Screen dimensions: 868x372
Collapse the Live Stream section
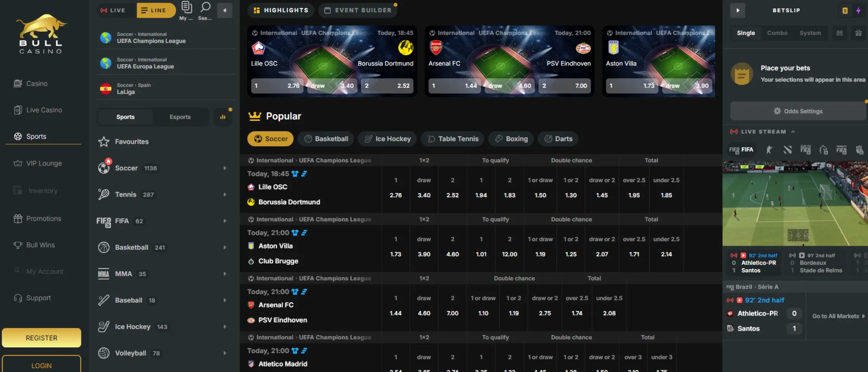[x=793, y=132]
